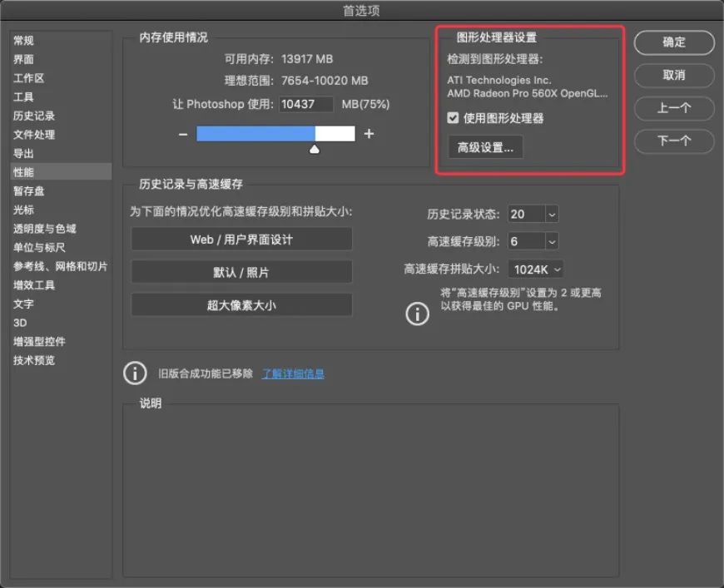Open the 了解详细信息 link

click(x=293, y=373)
